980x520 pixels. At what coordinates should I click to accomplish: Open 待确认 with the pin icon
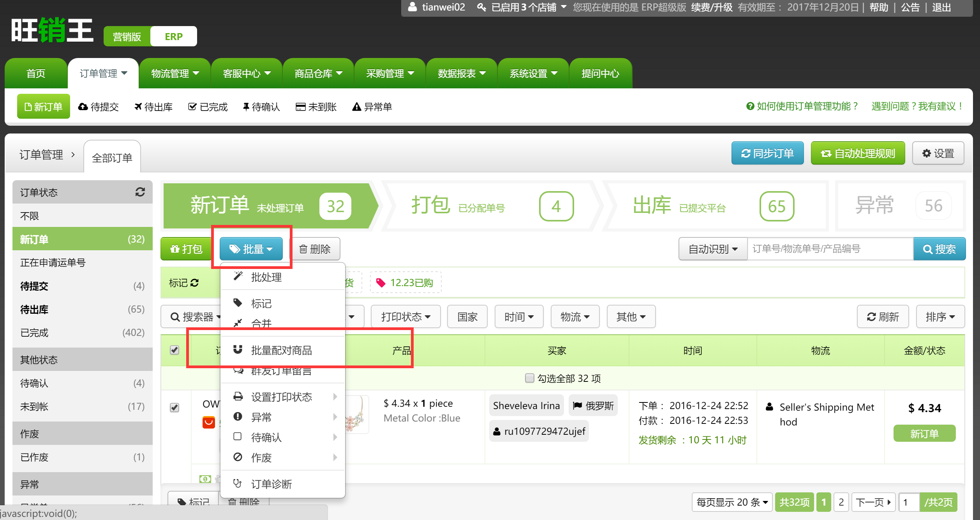point(261,107)
